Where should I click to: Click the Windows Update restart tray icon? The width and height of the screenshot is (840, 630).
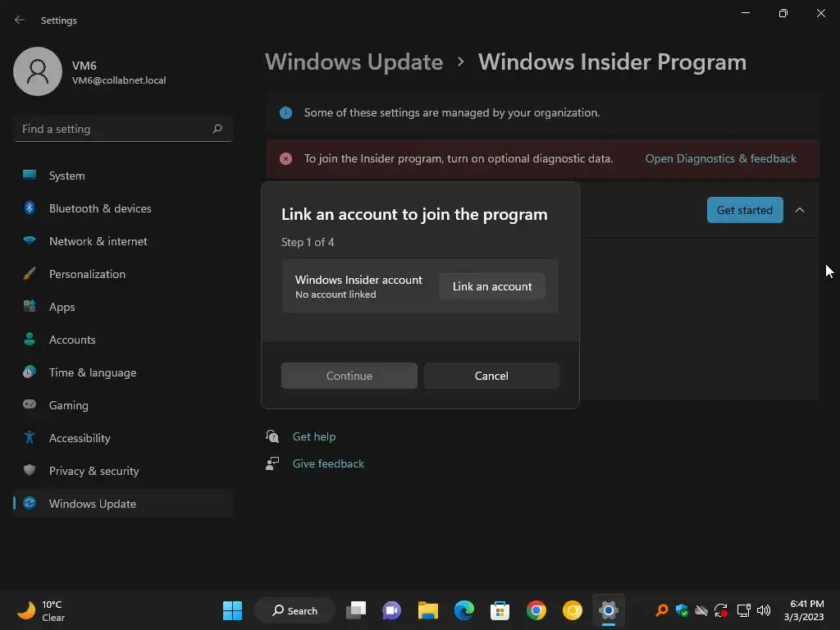point(721,610)
